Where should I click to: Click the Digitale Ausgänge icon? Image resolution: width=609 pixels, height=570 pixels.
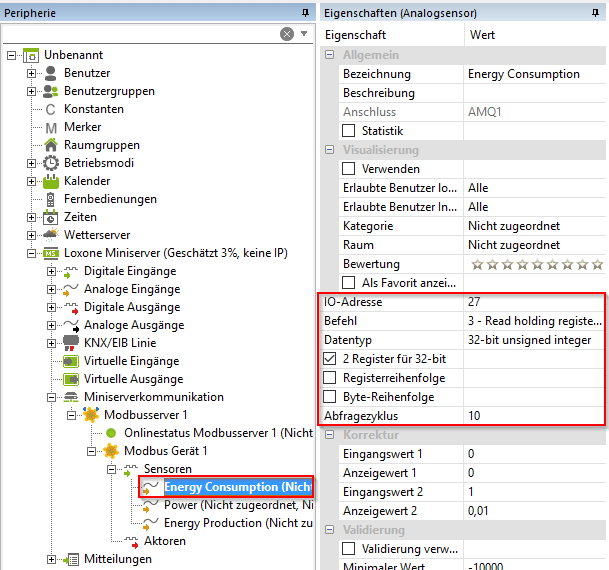(70, 308)
